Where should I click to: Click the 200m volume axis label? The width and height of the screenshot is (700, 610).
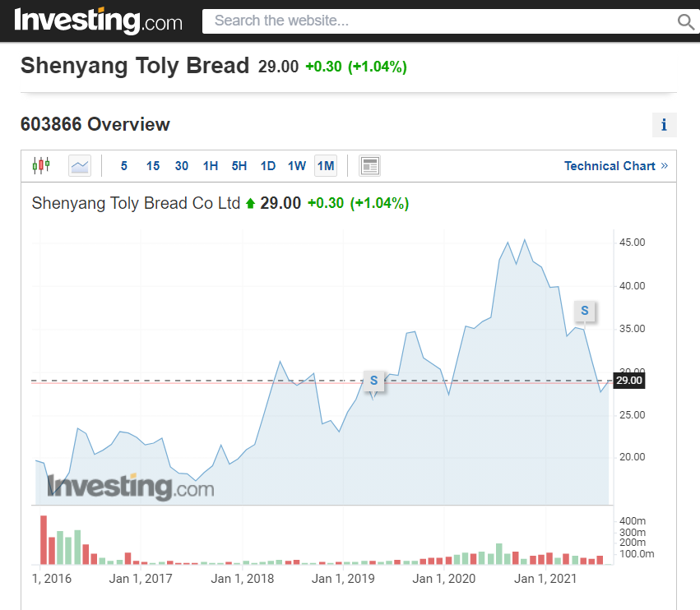pos(633,543)
